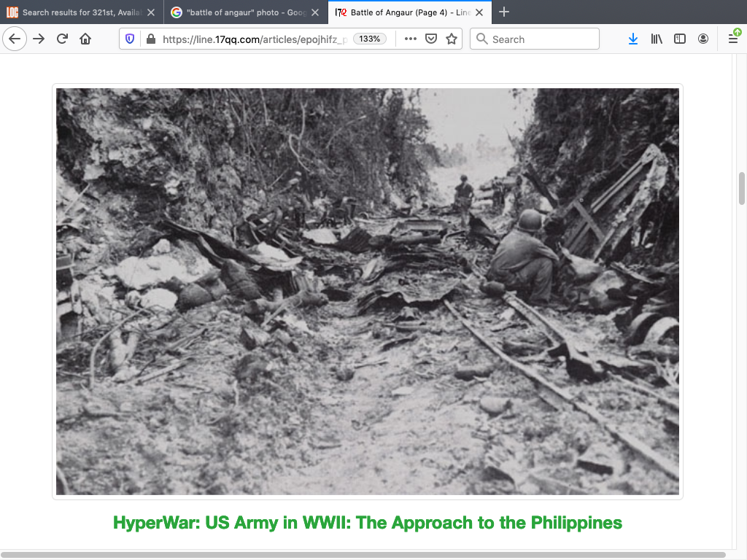Click the HyperWar US Army in WWII link
The height and width of the screenshot is (560, 747).
368,523
